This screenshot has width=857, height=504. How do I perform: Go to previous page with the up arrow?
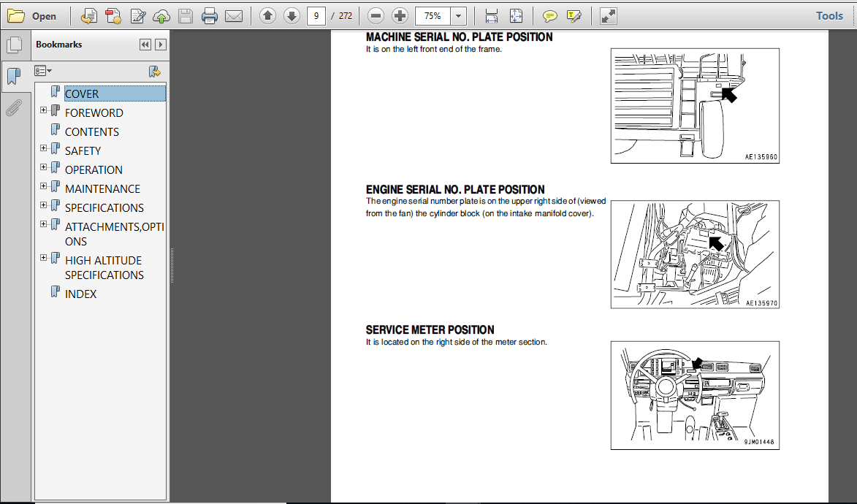click(267, 16)
